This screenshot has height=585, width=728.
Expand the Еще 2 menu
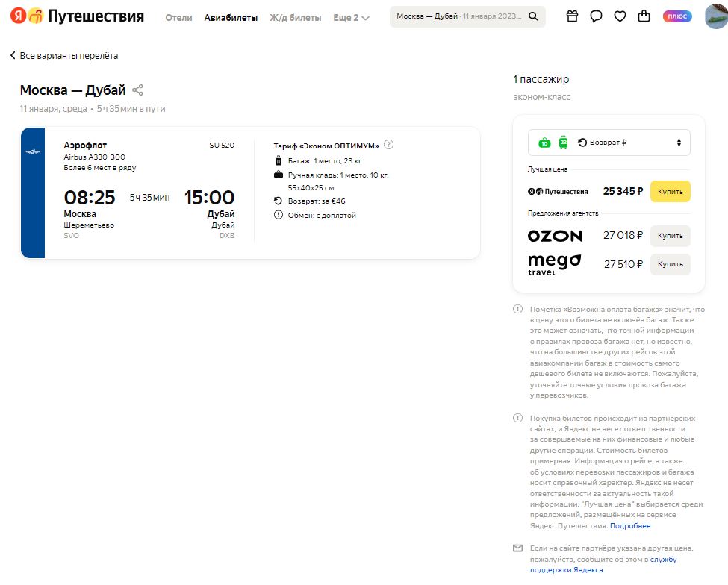pyautogui.click(x=351, y=18)
